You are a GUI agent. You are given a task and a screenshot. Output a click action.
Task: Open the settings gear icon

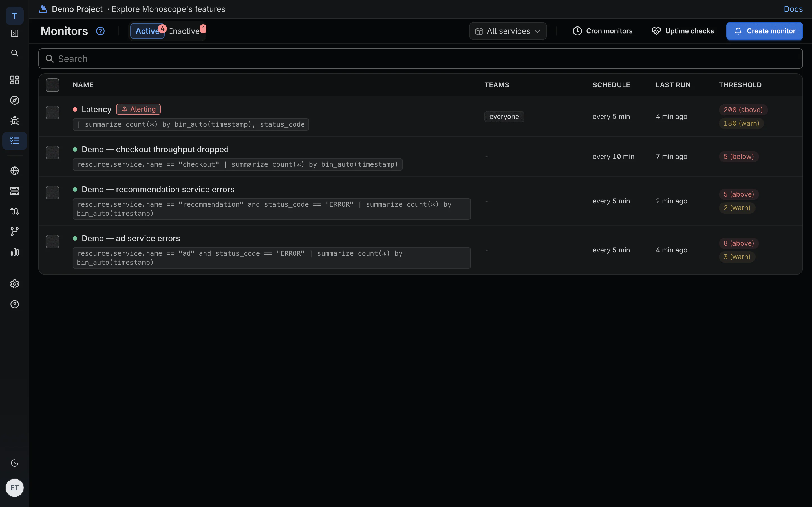tap(14, 284)
